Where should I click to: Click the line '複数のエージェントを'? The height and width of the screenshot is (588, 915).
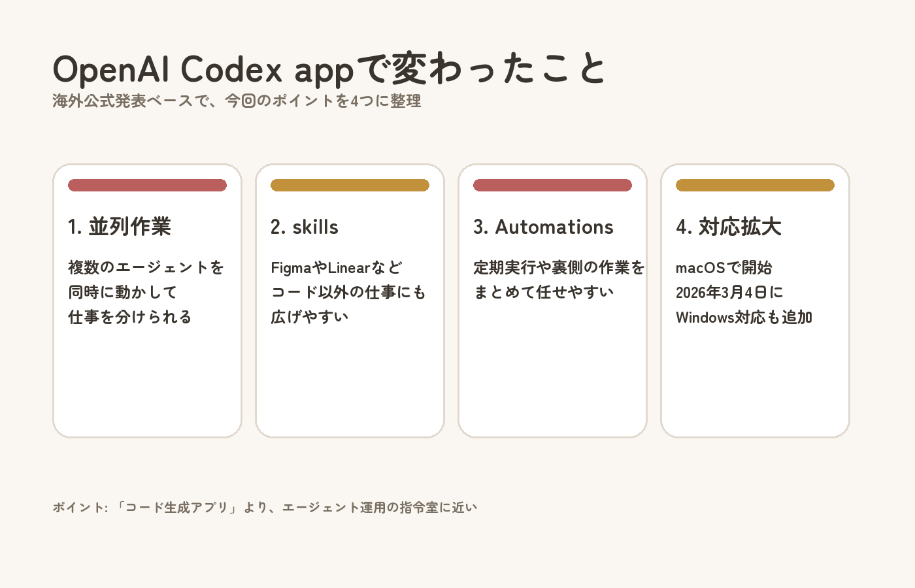tap(146, 267)
